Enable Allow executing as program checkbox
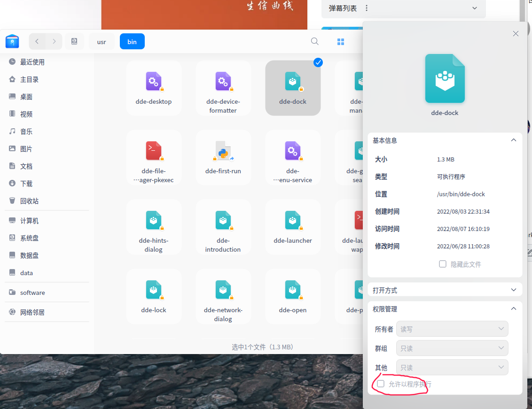532x409 pixels. coord(381,384)
